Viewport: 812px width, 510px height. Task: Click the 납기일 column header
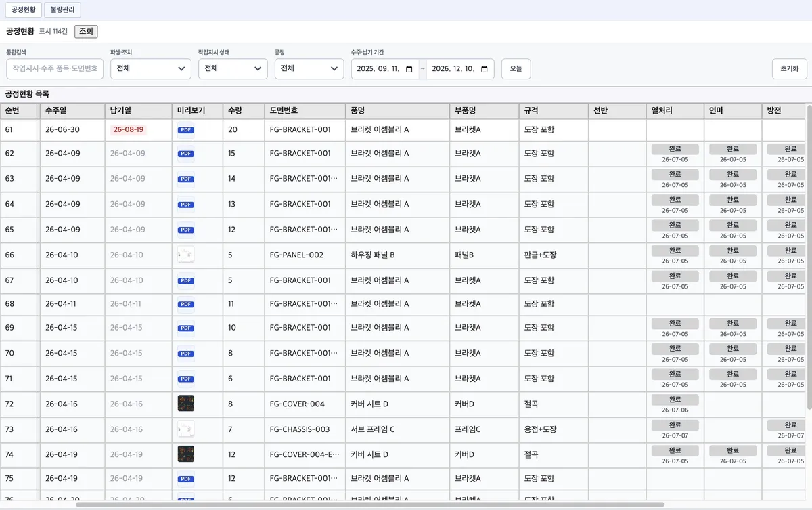(139, 110)
